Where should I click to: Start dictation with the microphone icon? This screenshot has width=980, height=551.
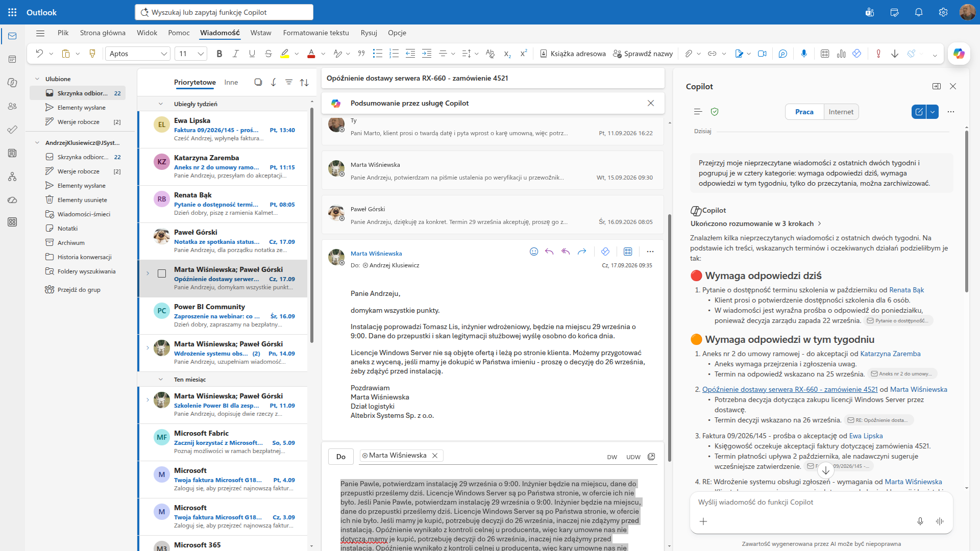tap(804, 54)
